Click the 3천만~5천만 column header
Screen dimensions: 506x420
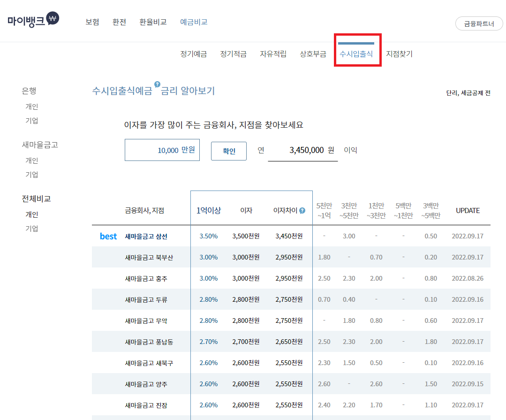coord(349,211)
